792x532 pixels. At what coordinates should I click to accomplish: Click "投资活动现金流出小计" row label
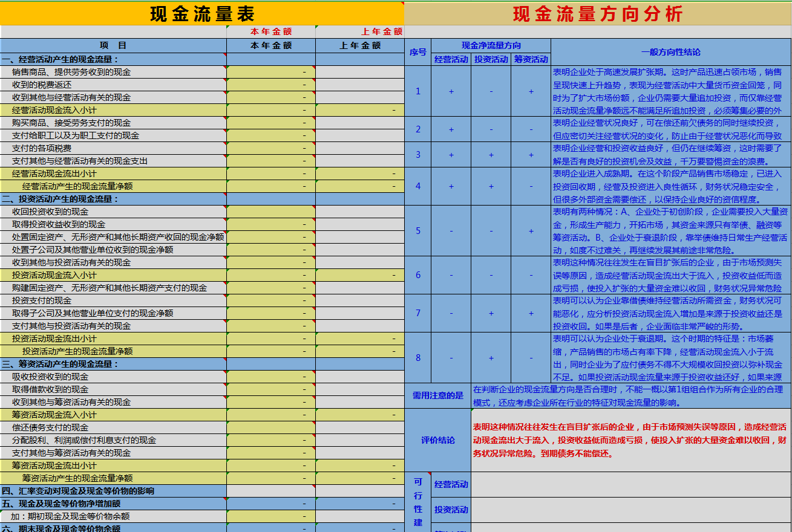54,339
